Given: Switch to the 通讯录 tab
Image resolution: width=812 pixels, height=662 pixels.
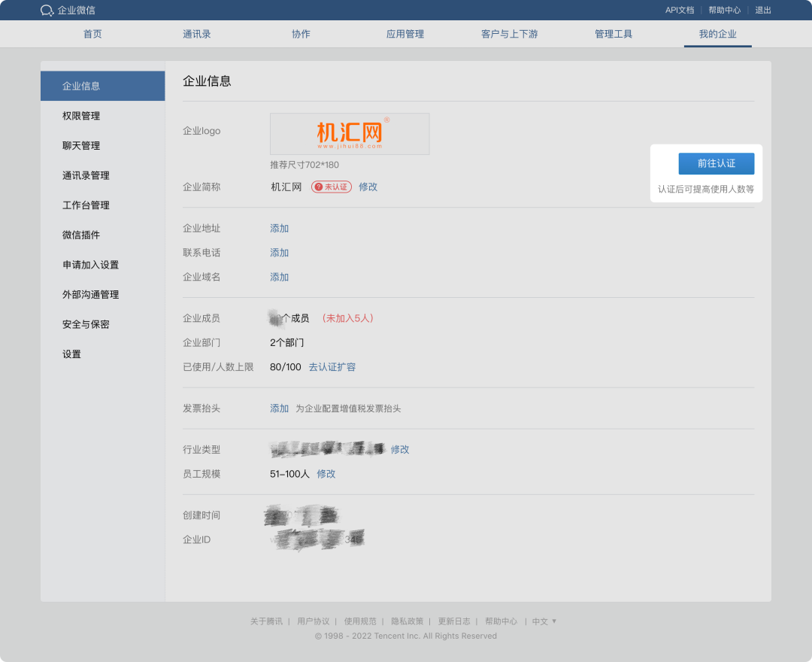Looking at the screenshot, I should [x=197, y=34].
